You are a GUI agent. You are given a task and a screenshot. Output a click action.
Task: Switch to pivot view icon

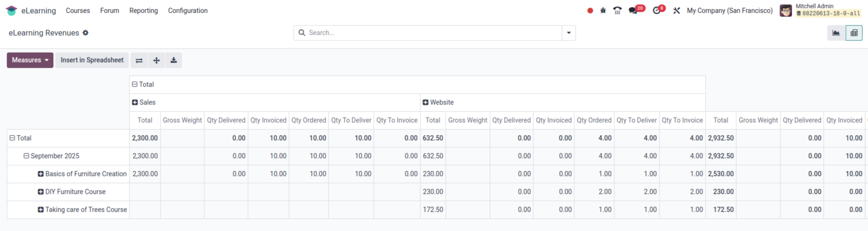pos(854,33)
